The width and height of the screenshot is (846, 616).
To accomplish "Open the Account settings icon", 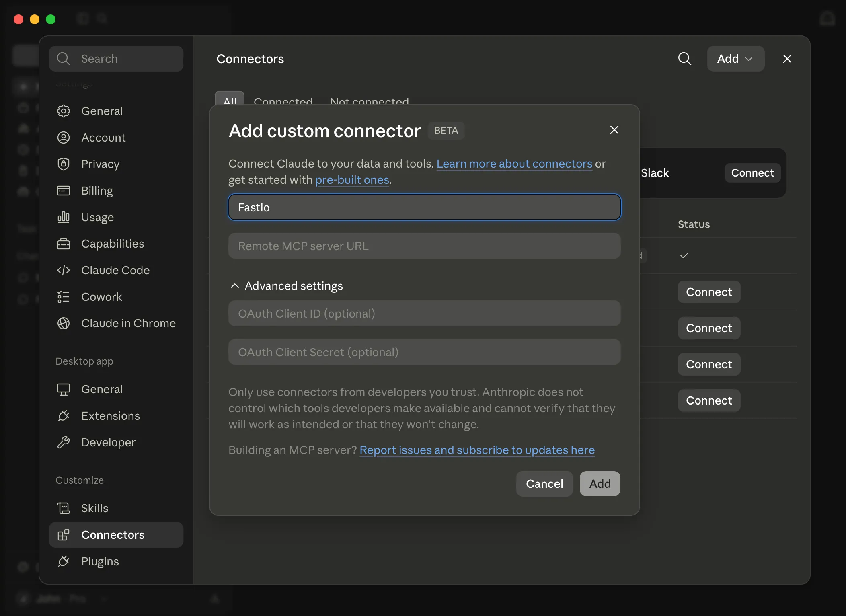I will point(63,138).
